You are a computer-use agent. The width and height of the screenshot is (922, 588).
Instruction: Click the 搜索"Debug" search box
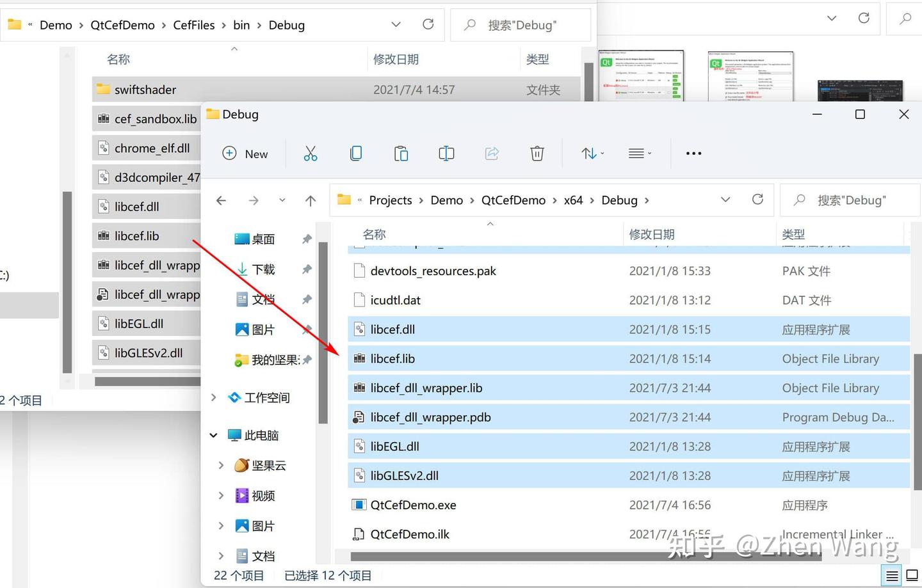click(x=852, y=200)
